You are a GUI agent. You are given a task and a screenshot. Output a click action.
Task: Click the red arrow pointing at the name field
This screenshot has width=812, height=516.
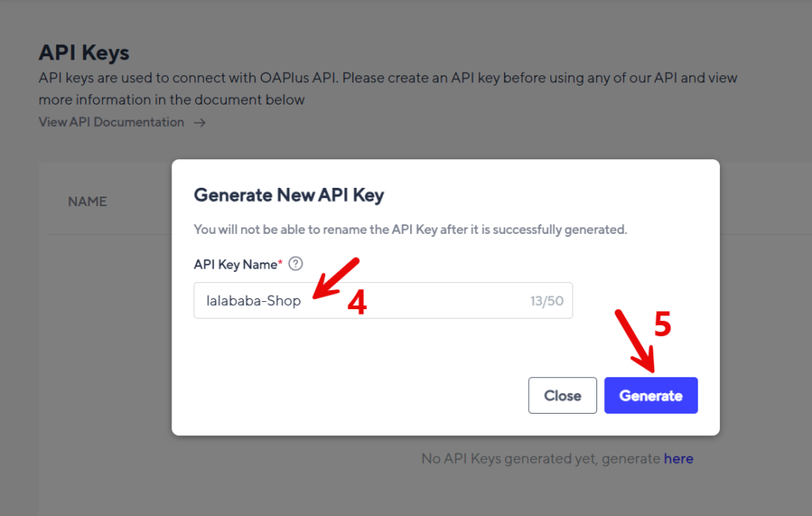coord(335,277)
